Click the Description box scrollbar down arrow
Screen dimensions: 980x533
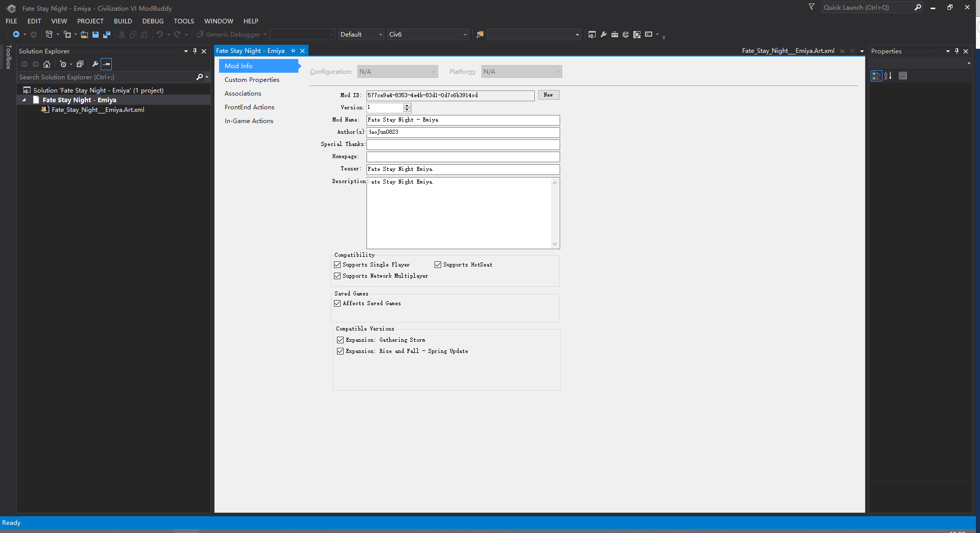click(555, 244)
